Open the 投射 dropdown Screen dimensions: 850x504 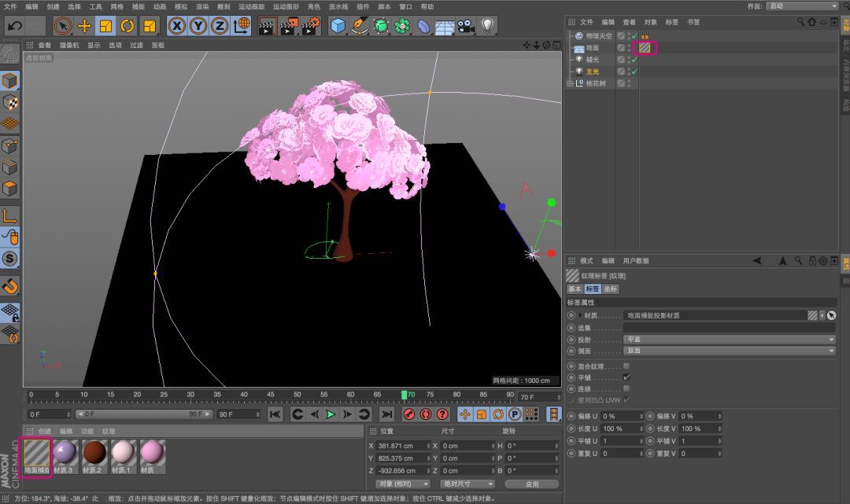pyautogui.click(x=729, y=340)
